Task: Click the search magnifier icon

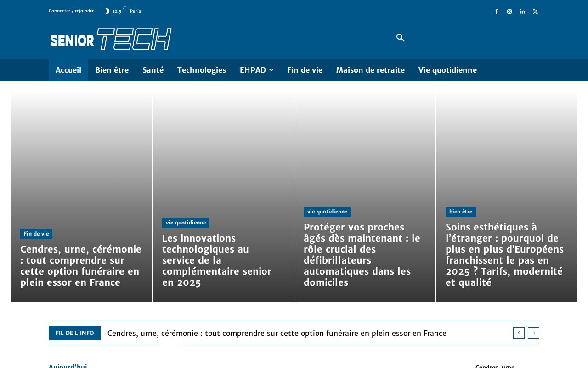Action: point(401,38)
